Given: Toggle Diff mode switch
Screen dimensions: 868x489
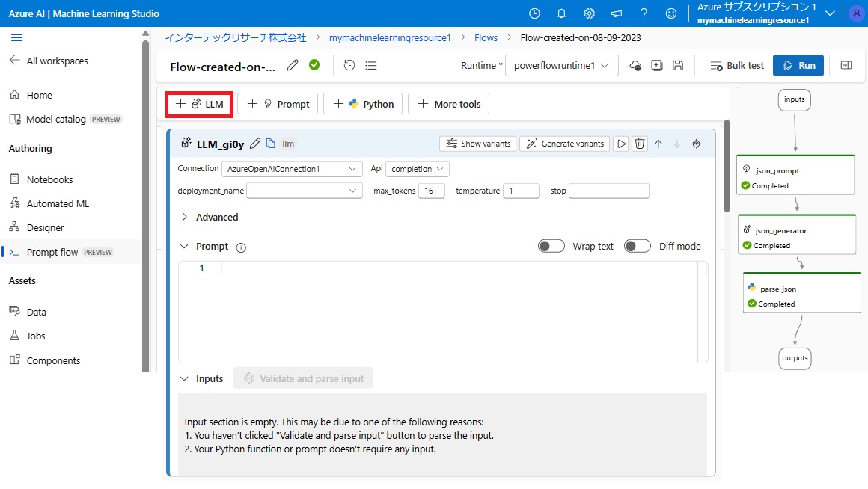Looking at the screenshot, I should [x=638, y=246].
